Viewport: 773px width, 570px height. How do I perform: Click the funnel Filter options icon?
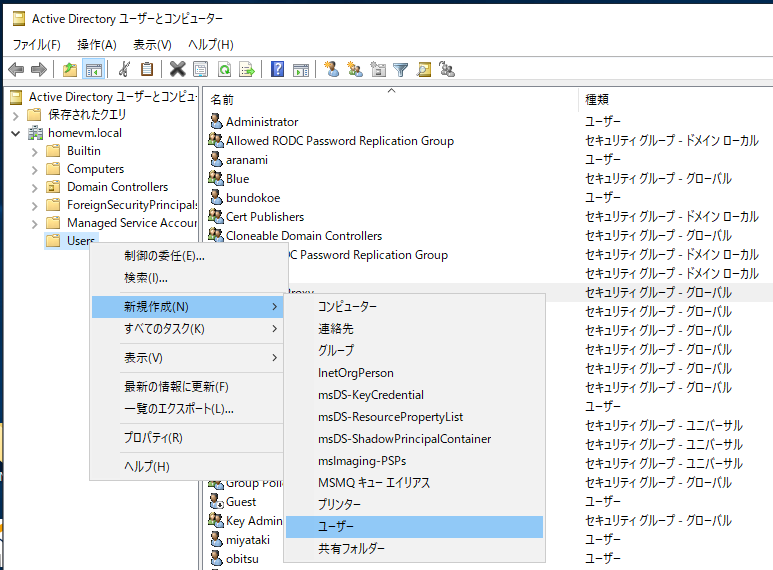[401, 70]
